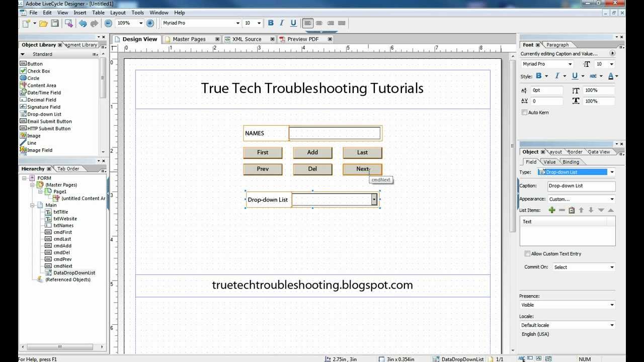Click the zoom out minus icon
Screen dimensions: 644x362
108,23
